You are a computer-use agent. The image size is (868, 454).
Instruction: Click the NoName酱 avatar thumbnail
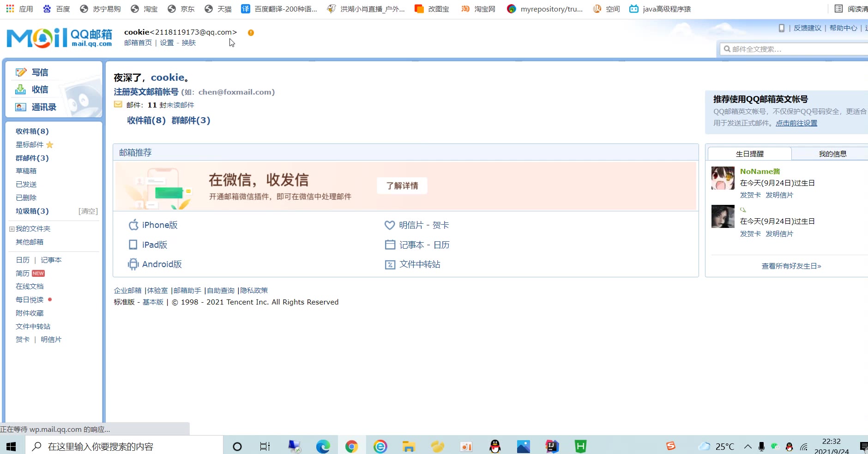(723, 178)
